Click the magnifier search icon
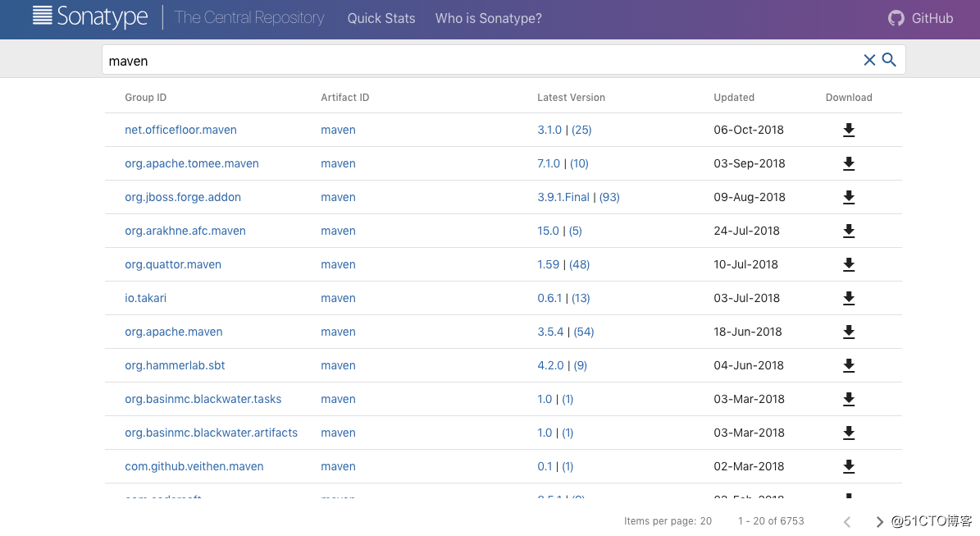Image resolution: width=980 pixels, height=536 pixels. [889, 60]
